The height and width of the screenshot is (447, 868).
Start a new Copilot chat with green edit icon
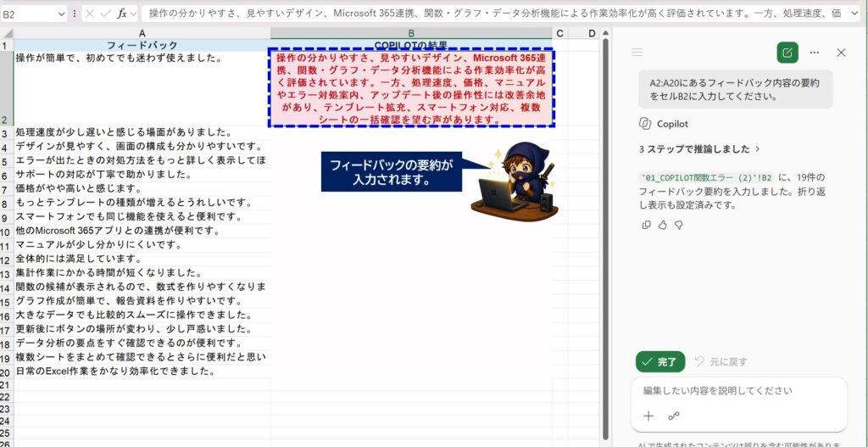pyautogui.click(x=787, y=52)
